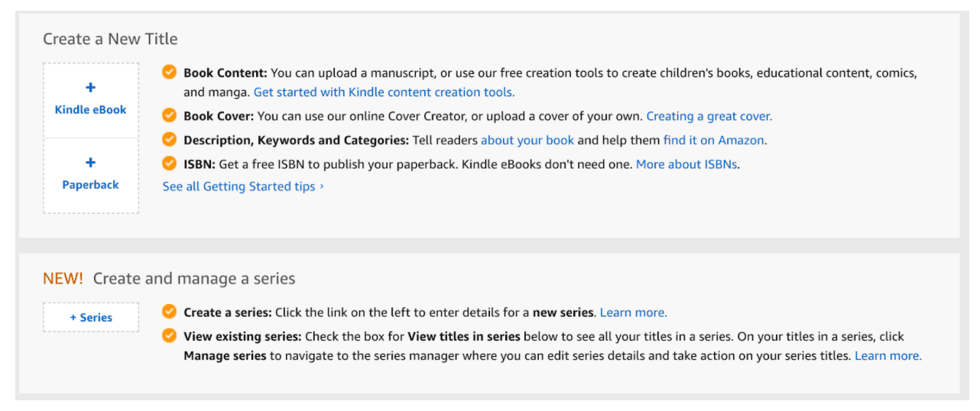Viewport: 980px width, 411px height.
Task: Open Learn more link for Create a series
Action: pos(633,312)
